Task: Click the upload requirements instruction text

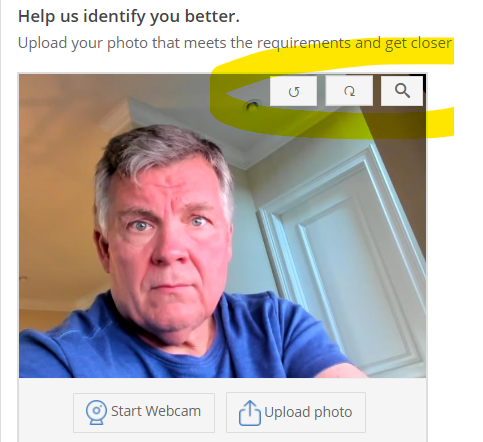Action: (x=235, y=43)
